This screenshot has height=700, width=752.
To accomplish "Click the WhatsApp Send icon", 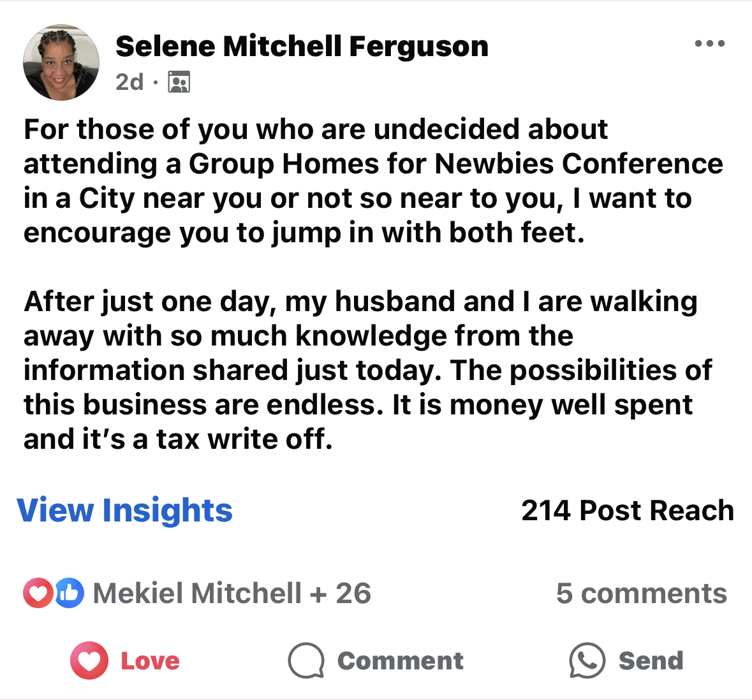I will tap(587, 660).
